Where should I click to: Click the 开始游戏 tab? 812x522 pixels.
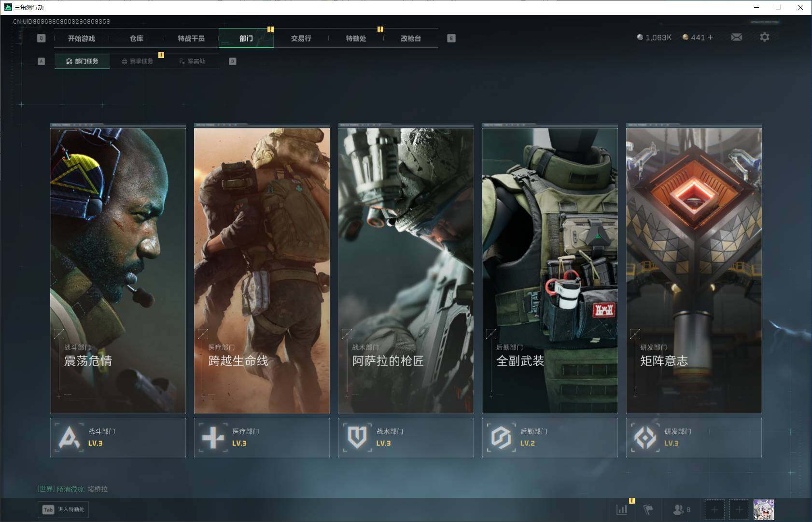point(81,38)
